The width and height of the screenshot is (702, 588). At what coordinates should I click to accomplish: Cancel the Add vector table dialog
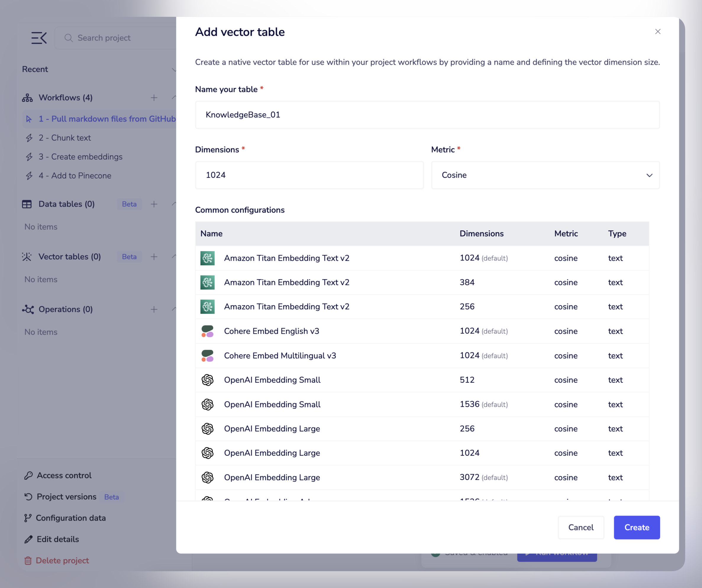coord(581,527)
